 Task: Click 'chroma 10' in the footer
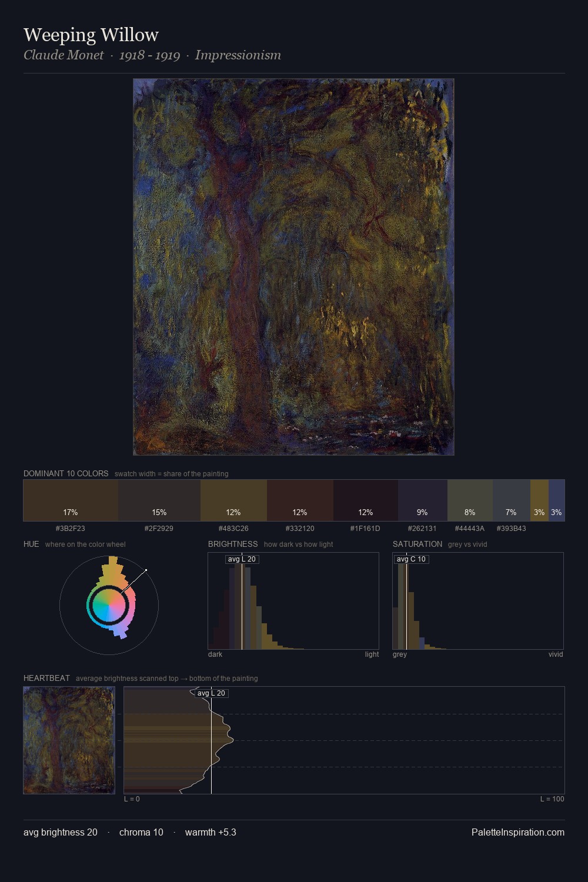click(x=141, y=832)
